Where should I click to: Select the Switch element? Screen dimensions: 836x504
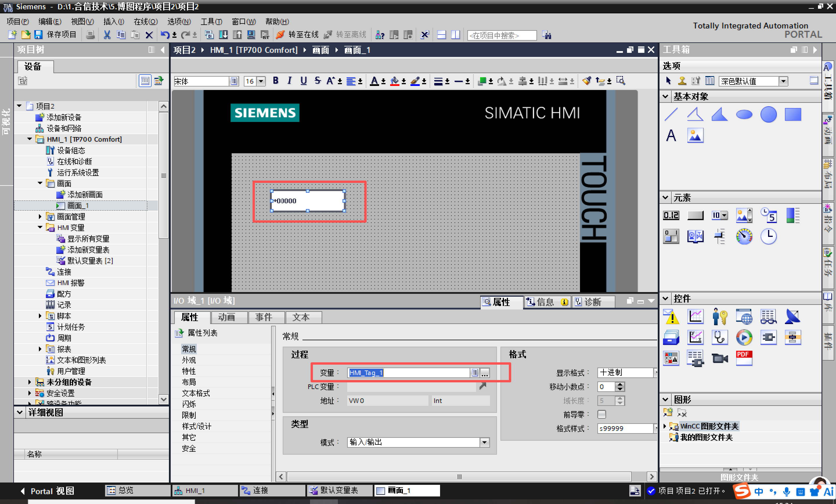tap(671, 236)
